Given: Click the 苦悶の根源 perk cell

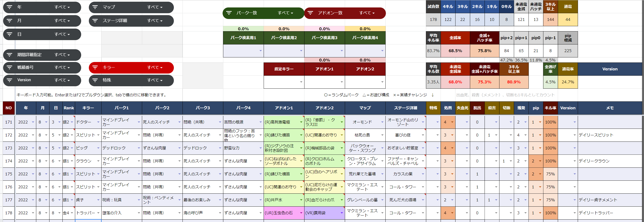Looking at the screenshot, I should (x=243, y=122).
